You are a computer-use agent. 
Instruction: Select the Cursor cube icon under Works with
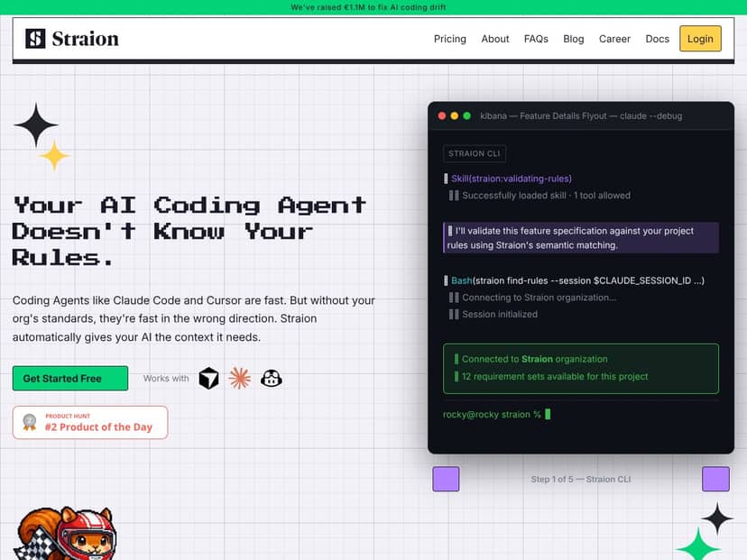point(208,378)
